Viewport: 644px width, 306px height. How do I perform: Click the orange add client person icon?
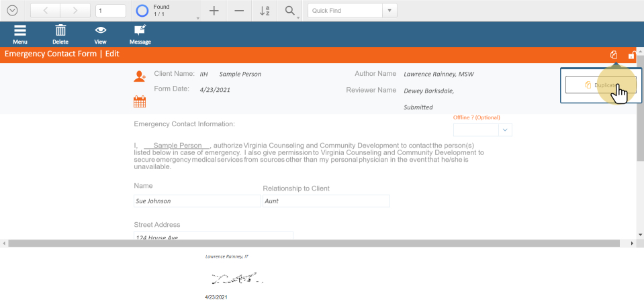coord(140,76)
